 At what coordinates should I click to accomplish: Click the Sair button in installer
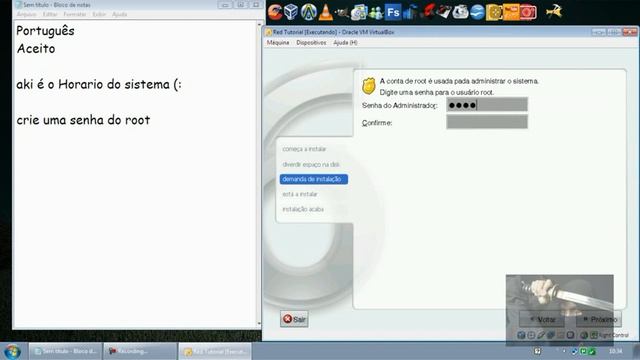point(294,319)
